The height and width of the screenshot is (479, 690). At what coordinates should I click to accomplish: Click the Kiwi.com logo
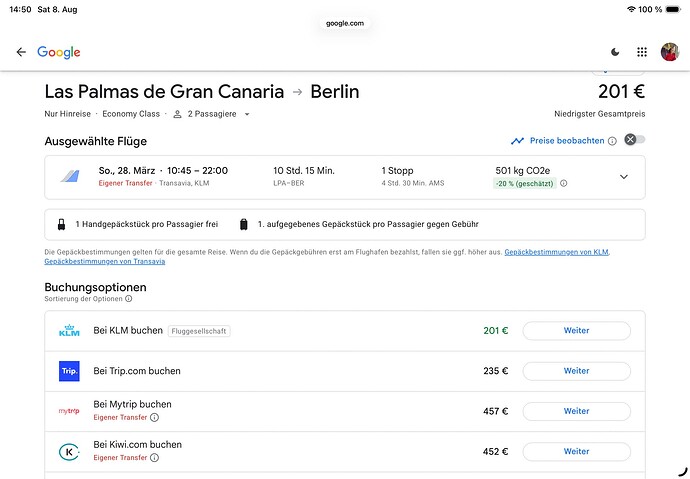[69, 452]
